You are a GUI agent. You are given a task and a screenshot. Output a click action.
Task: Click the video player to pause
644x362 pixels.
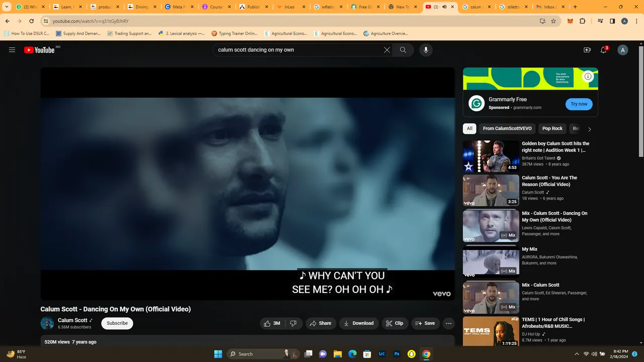248,184
